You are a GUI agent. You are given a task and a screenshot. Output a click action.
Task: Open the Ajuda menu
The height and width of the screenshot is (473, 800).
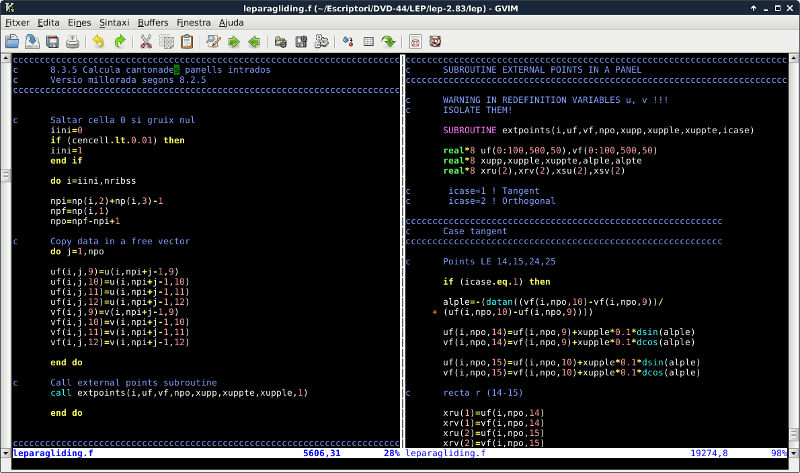coord(231,22)
